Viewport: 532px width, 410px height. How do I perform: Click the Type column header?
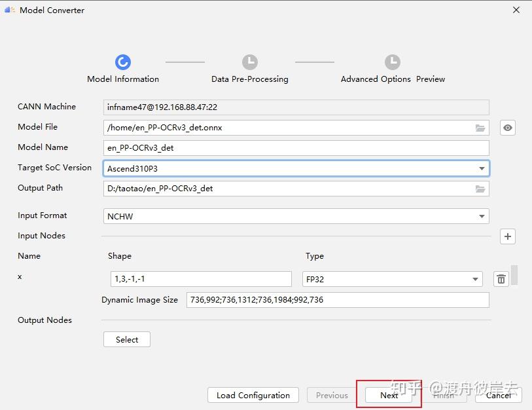315,256
